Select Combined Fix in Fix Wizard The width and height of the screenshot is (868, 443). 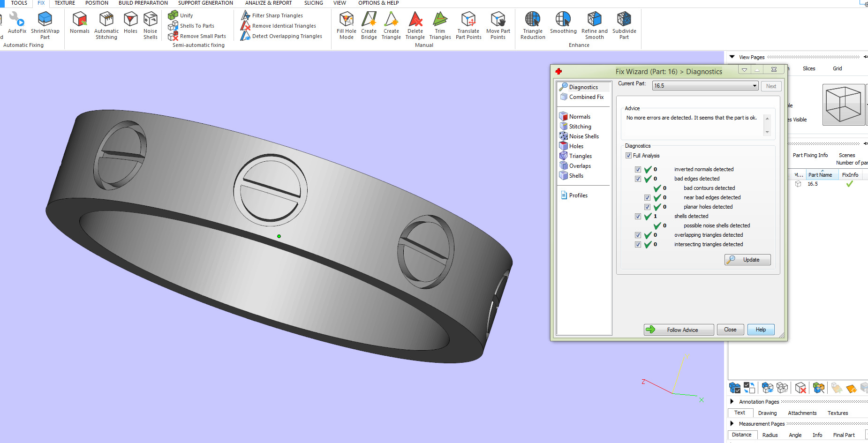[581, 97]
